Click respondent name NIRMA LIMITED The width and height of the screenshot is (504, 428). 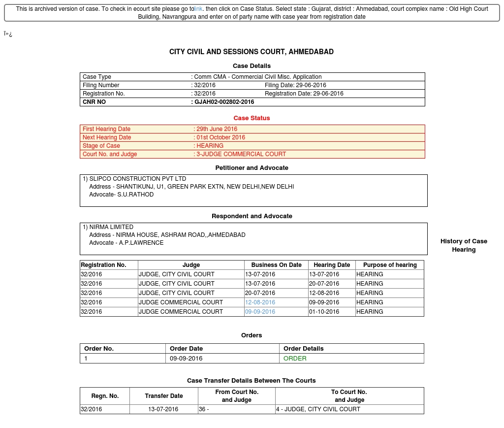[x=111, y=227]
